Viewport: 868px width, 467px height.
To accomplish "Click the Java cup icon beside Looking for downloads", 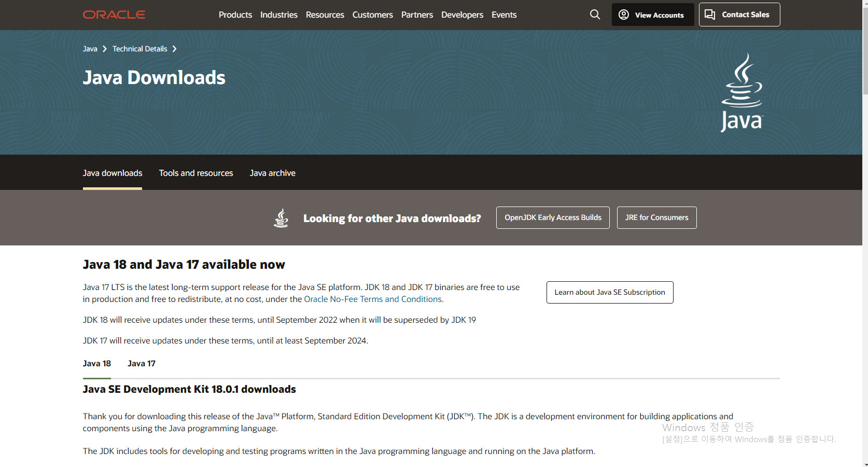I will click(281, 218).
